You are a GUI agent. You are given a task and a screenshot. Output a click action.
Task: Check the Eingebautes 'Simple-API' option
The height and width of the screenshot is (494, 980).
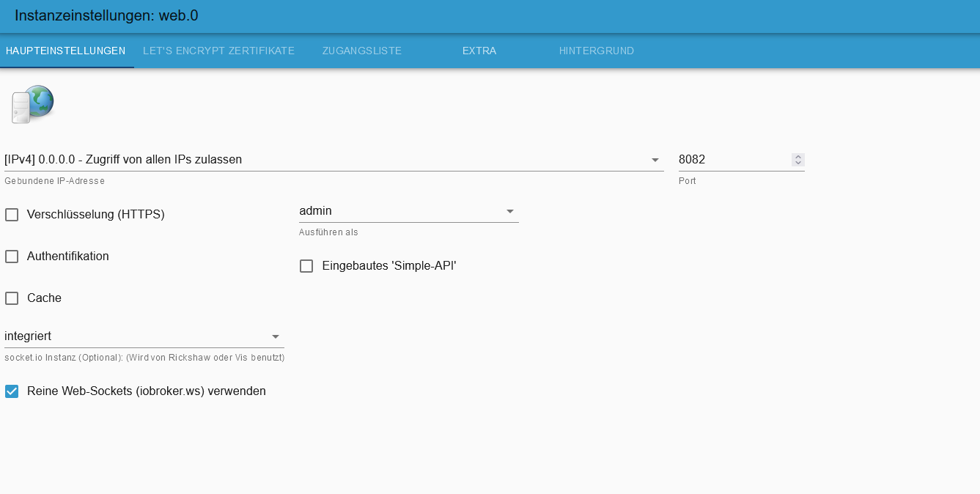pos(306,266)
